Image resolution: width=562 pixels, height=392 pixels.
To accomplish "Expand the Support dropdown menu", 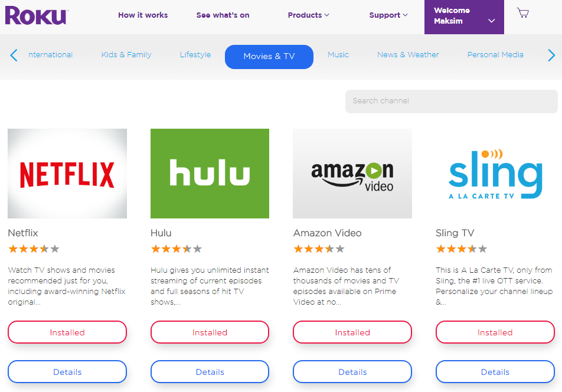I will (388, 15).
